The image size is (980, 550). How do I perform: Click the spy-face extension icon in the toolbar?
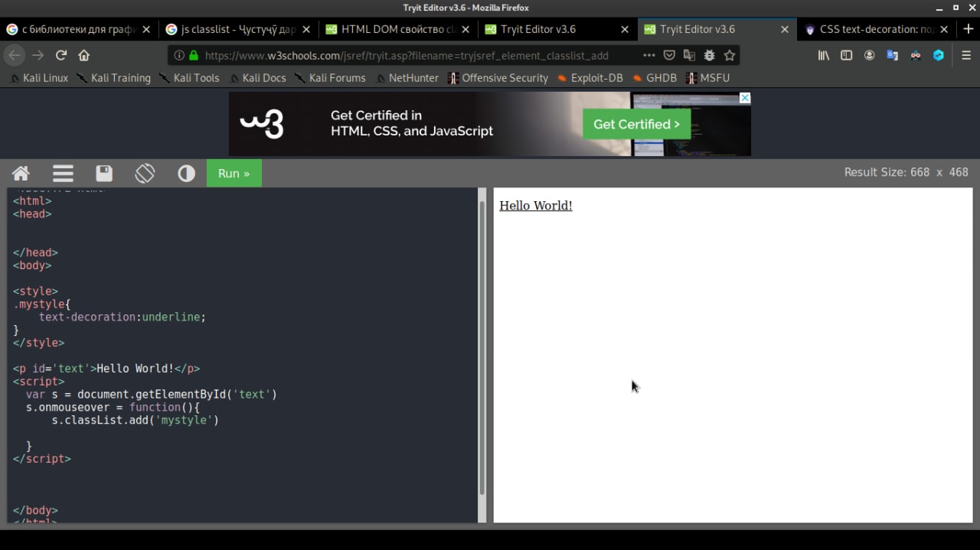(x=916, y=55)
